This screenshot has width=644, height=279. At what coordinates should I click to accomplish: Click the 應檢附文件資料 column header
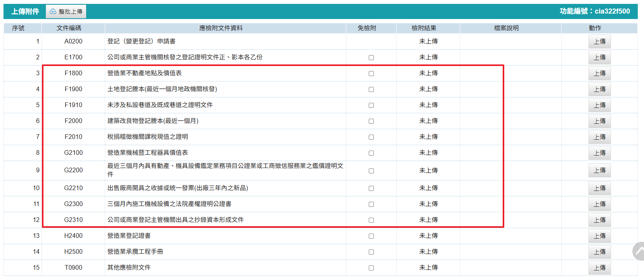pyautogui.click(x=221, y=28)
